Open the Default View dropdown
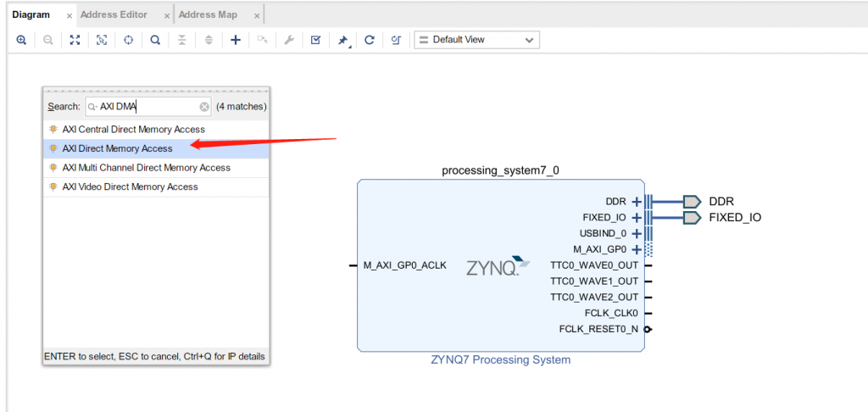The height and width of the screenshot is (412, 868). tap(476, 40)
